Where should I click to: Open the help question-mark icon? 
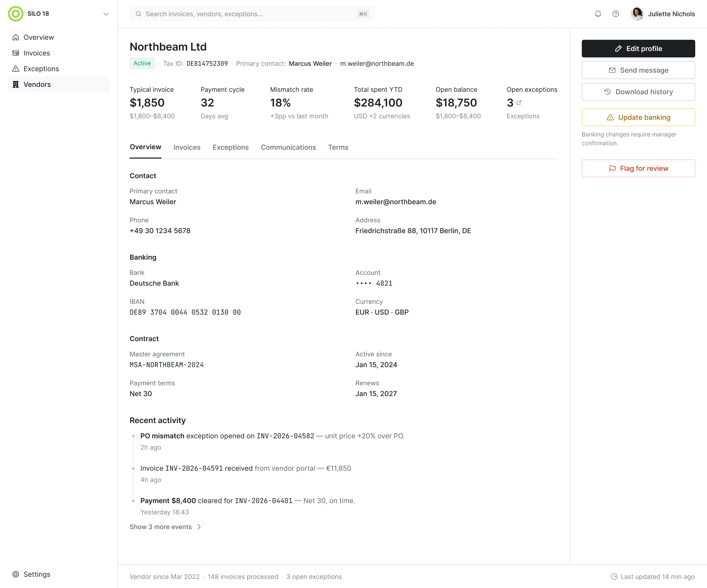[615, 14]
